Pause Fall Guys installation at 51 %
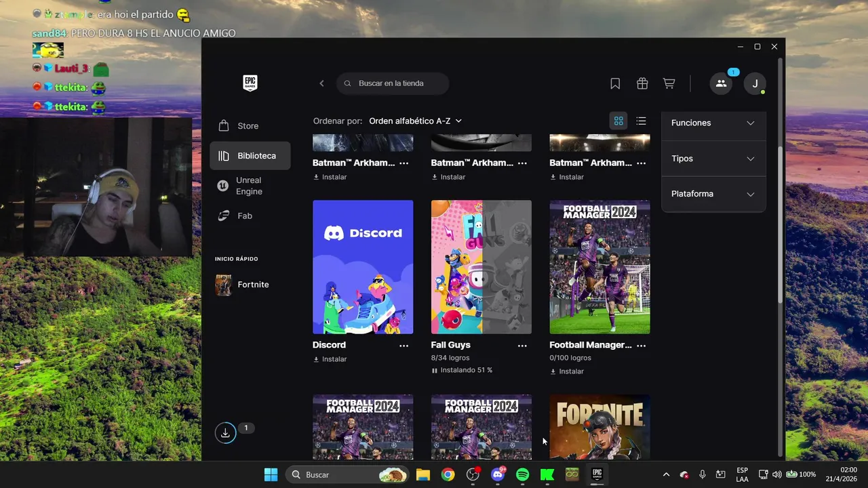The width and height of the screenshot is (868, 488). (435, 371)
